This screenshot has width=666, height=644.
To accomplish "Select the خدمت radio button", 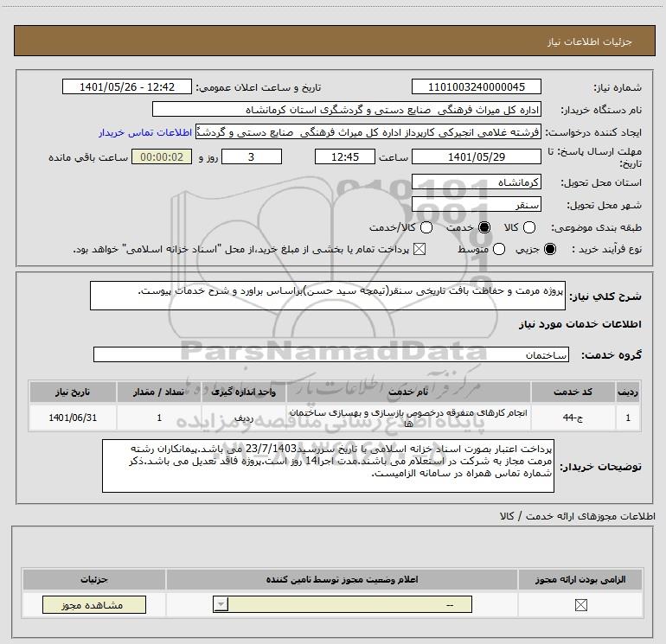I will (x=484, y=227).
